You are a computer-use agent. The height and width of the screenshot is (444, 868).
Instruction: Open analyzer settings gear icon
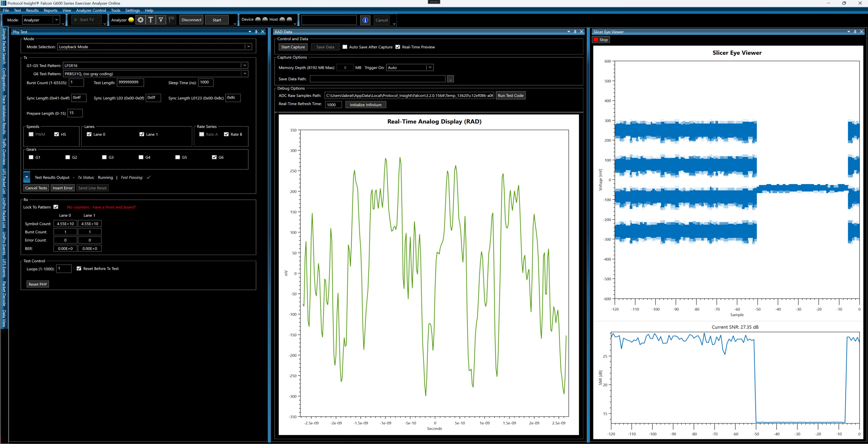pos(141,20)
